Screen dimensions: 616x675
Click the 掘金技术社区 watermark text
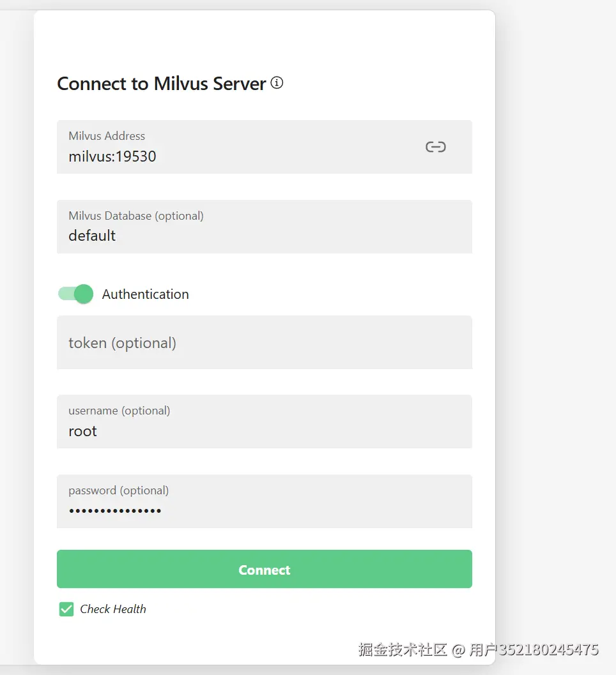click(x=403, y=650)
